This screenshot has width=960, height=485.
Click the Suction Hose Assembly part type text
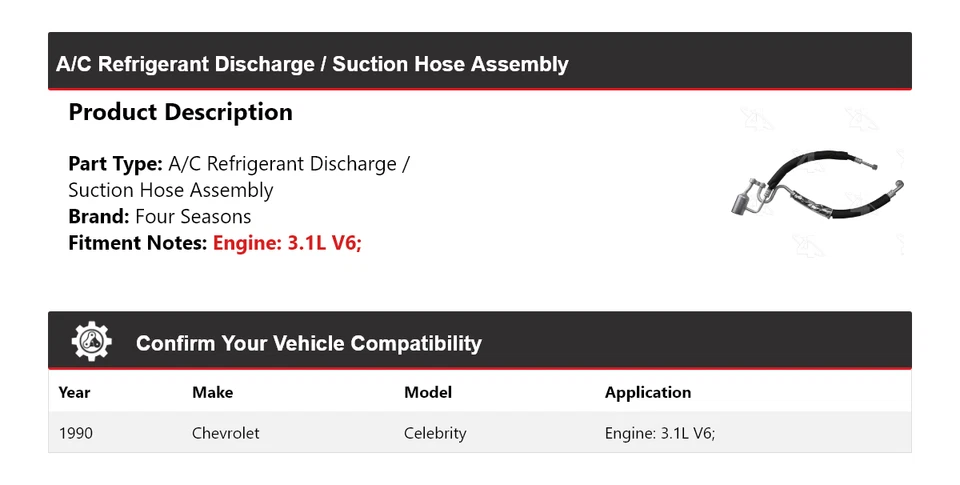pyautogui.click(x=170, y=190)
